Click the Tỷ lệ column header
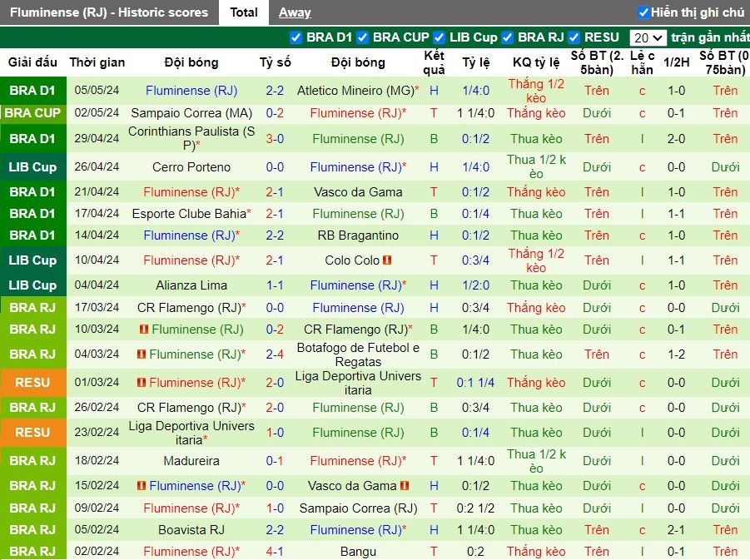Screen dimensions: 750x560 pos(476,62)
